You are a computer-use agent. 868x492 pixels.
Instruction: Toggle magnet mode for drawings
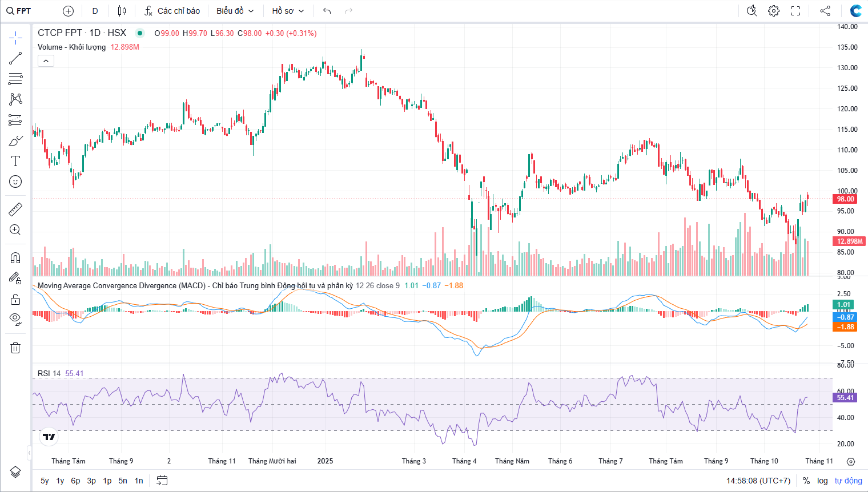15,257
